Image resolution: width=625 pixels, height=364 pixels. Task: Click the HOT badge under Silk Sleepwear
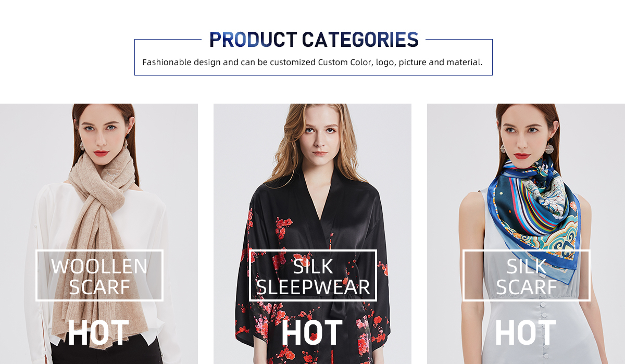coord(312,333)
